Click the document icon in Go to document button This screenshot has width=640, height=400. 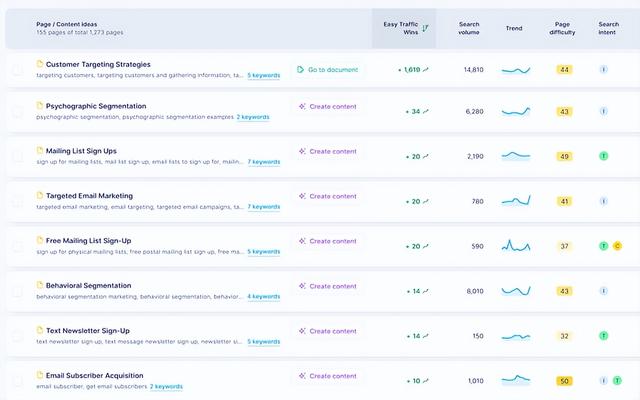(301, 70)
